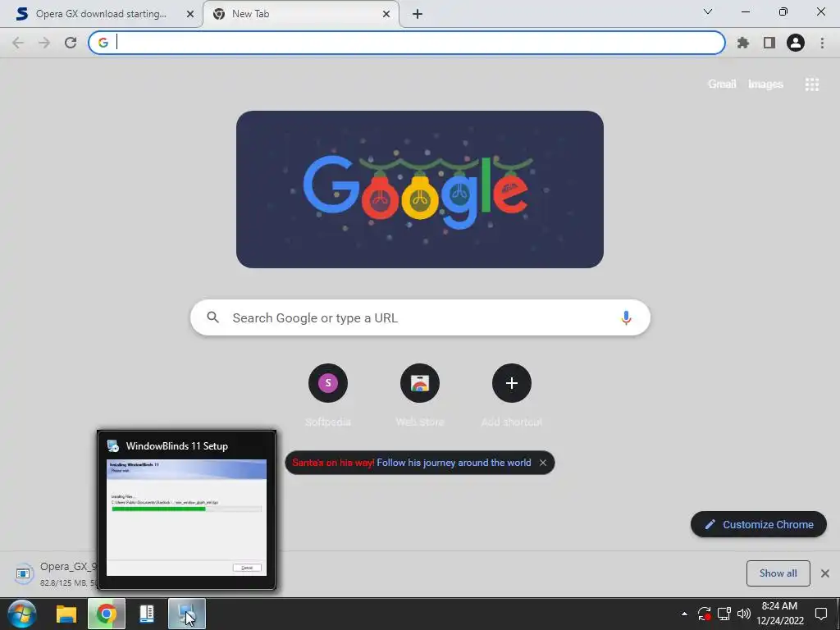The image size is (840, 630).
Task: Click the WindowBlinds Setup taskbar icon
Action: tap(186, 614)
